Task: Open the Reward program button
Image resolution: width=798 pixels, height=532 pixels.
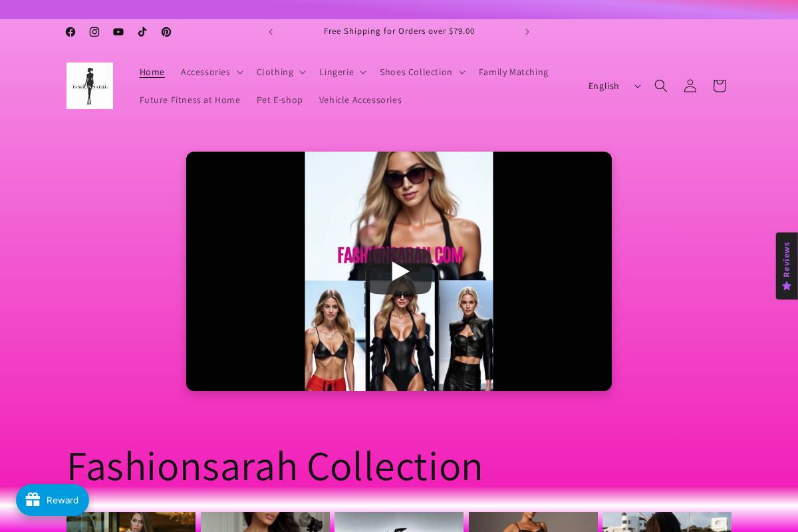Action: pos(53,500)
